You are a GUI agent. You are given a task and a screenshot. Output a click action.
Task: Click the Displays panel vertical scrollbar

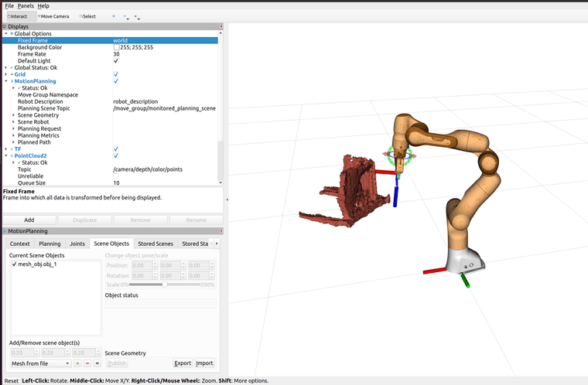tap(220, 107)
